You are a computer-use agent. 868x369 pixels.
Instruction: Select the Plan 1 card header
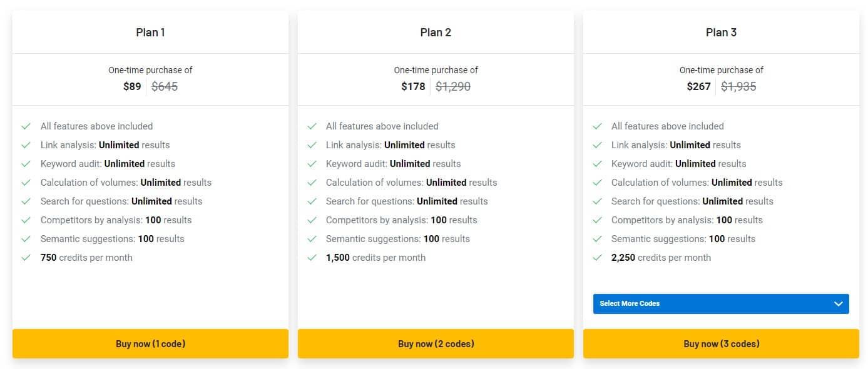point(150,32)
